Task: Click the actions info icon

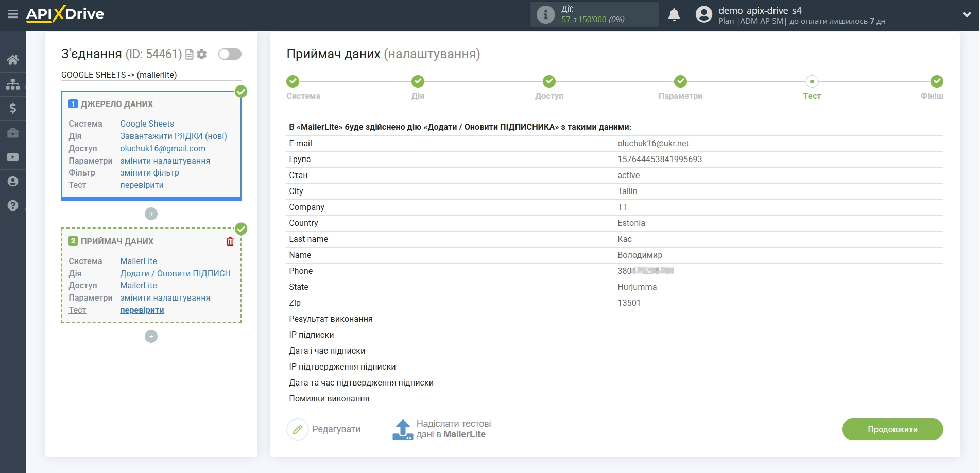Action: (546, 14)
